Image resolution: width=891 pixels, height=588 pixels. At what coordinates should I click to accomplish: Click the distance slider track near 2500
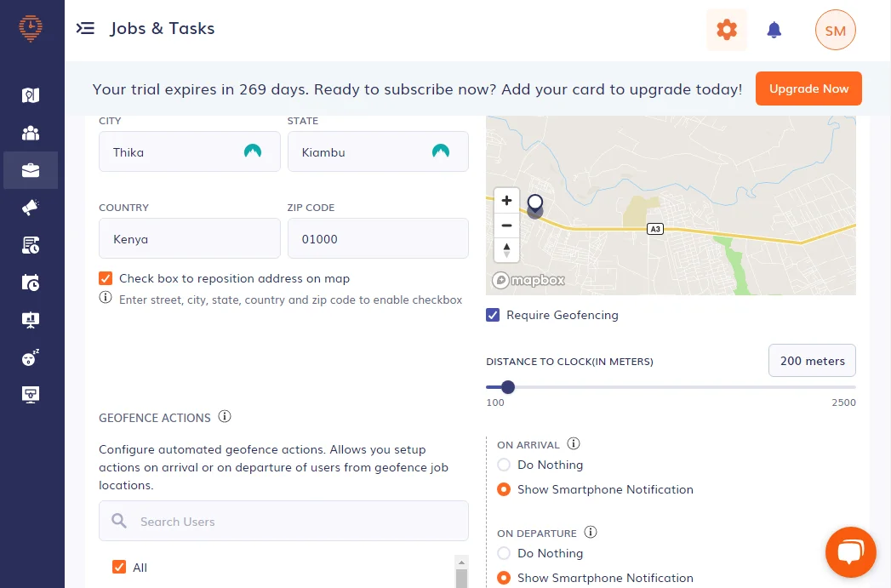click(849, 387)
